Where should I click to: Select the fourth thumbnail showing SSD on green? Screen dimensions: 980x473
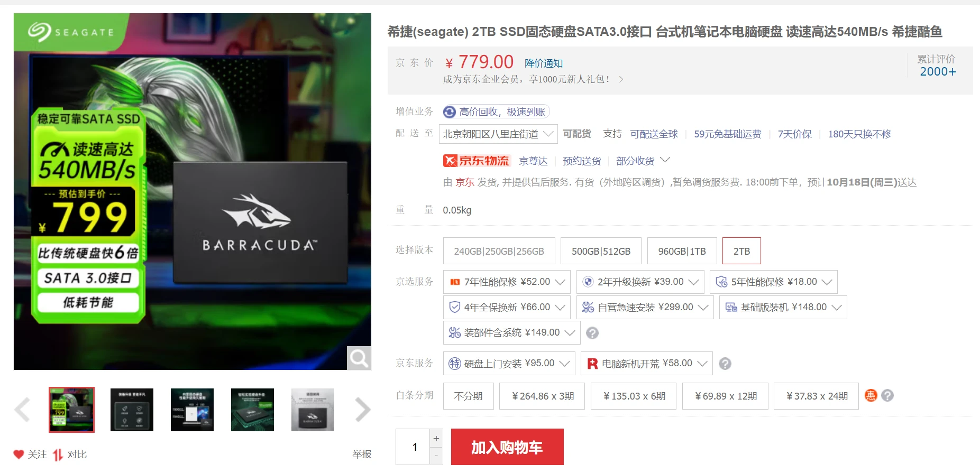coord(252,410)
